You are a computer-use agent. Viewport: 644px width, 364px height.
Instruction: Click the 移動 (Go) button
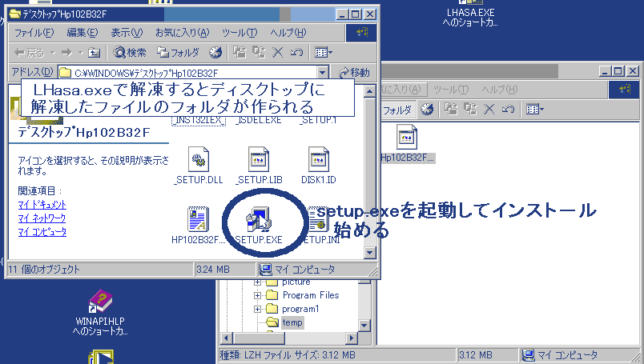point(355,73)
